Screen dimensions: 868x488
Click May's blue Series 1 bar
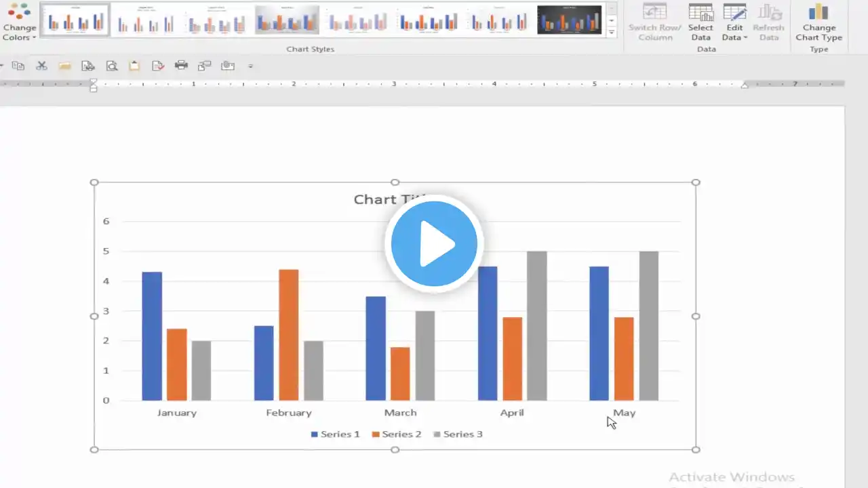coord(599,333)
